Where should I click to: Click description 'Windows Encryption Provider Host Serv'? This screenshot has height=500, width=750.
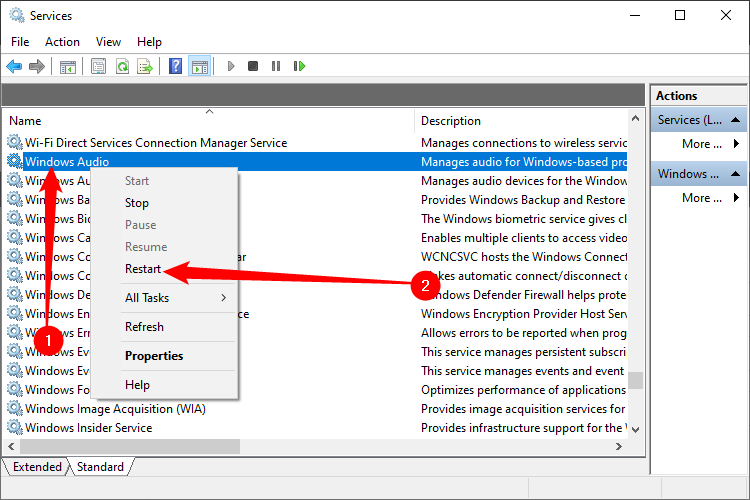[x=524, y=314]
